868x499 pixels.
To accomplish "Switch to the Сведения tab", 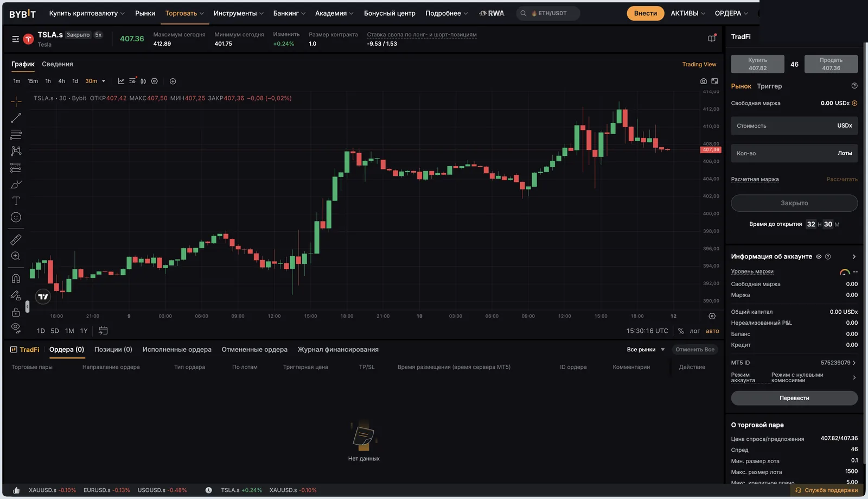I will (58, 64).
